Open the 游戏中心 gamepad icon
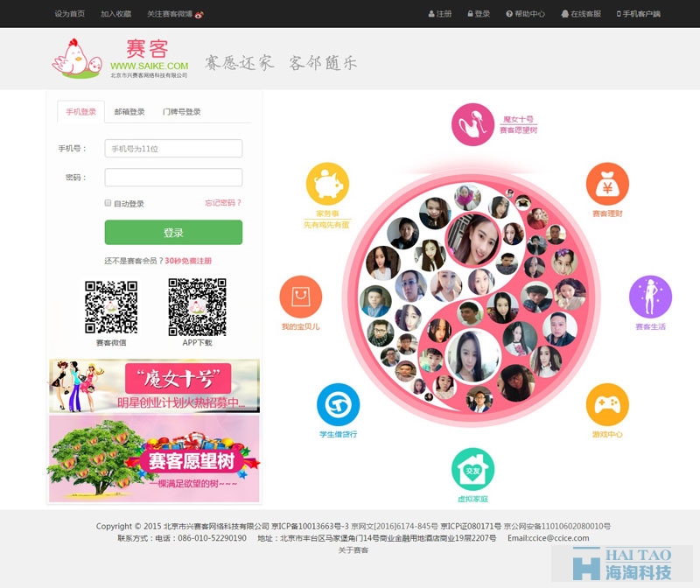Viewport: 700px width, 588px height. click(x=607, y=405)
